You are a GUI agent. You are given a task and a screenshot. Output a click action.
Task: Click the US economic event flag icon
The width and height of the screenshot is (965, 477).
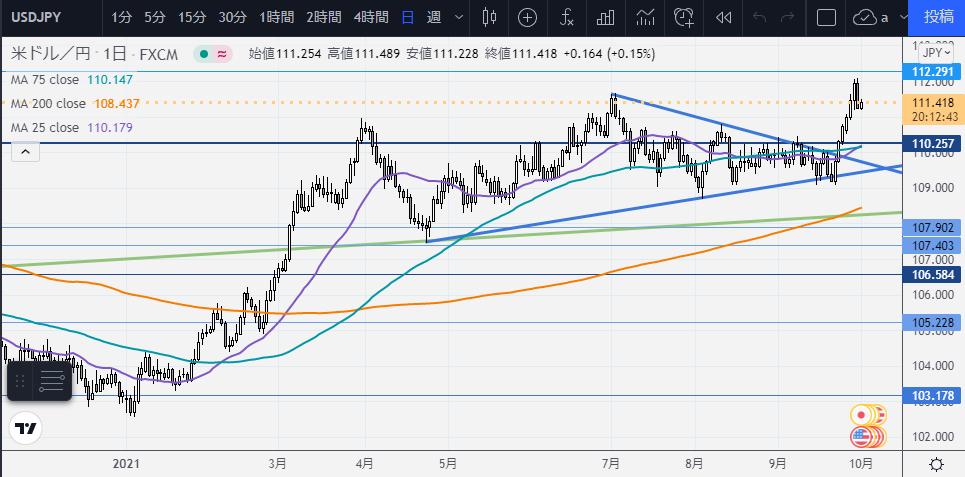[x=862, y=437]
